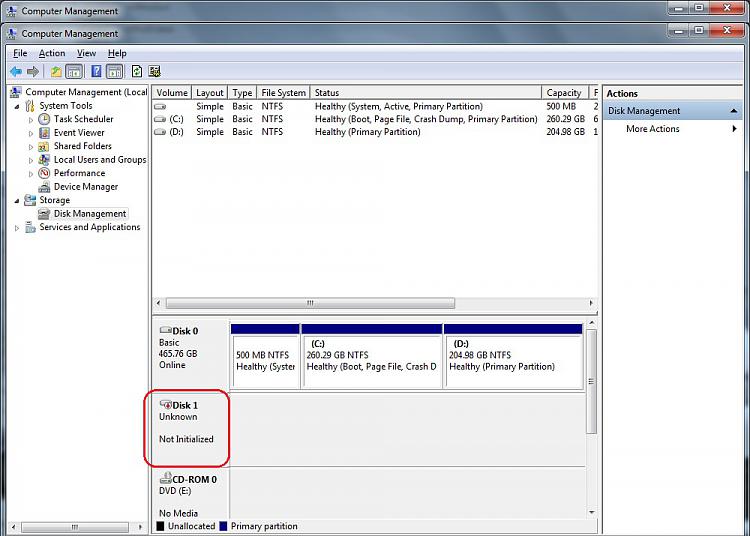Sort by the Layout column header
Screen dimensions: 750x536
click(210, 93)
